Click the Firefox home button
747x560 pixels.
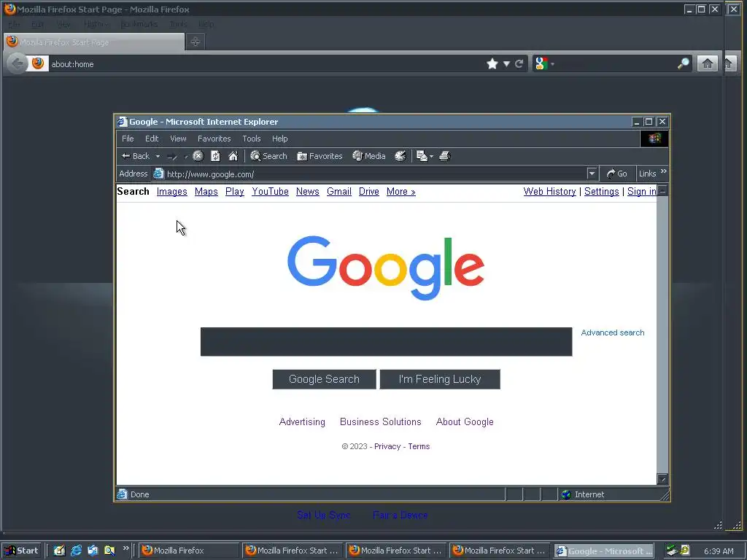tap(708, 64)
